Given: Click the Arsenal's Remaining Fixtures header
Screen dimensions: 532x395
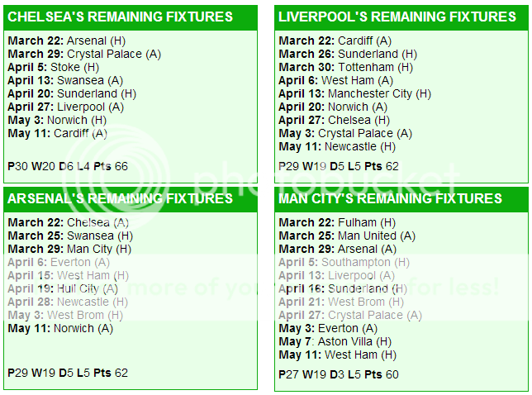Looking at the screenshot, I should (x=120, y=198).
